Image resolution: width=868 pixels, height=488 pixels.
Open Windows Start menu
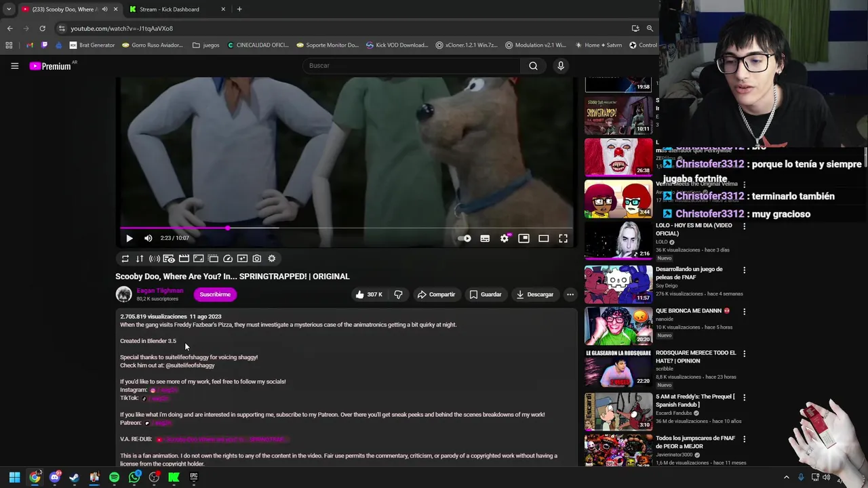point(14,477)
